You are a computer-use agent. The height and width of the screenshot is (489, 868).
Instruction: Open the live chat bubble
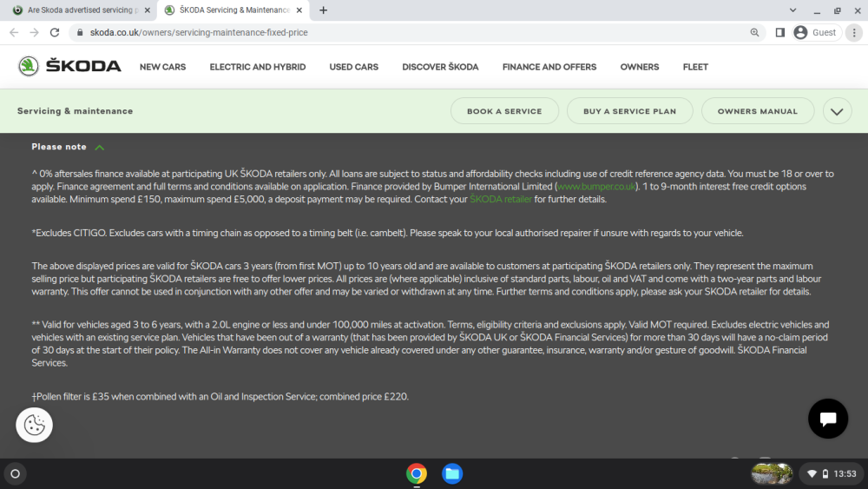827,419
